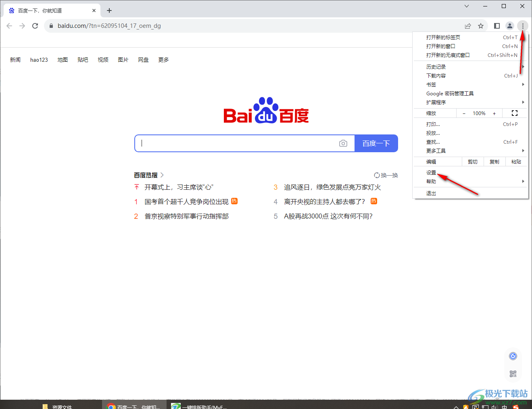Click the share page icon
Screen dimensions: 532x409
coord(468,26)
